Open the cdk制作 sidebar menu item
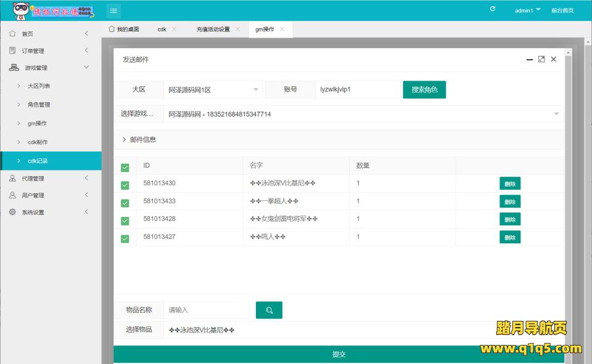Viewport: 592px width, 364px height. click(38, 142)
